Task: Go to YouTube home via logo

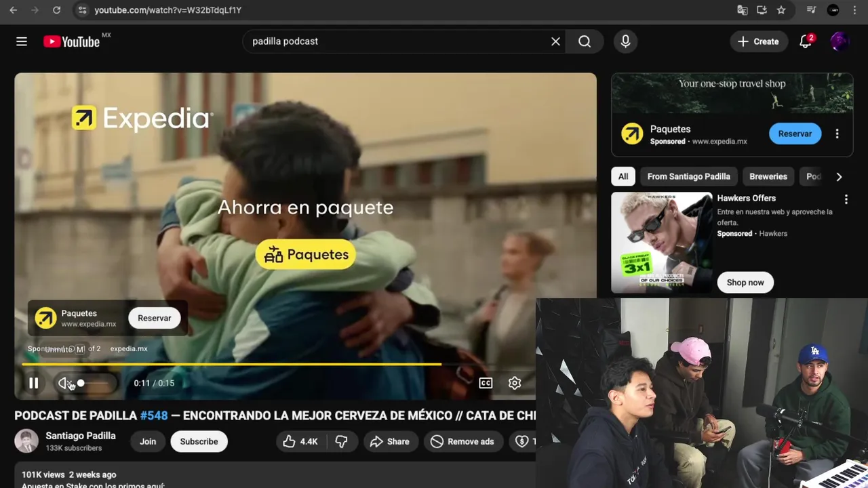Action: tap(72, 41)
